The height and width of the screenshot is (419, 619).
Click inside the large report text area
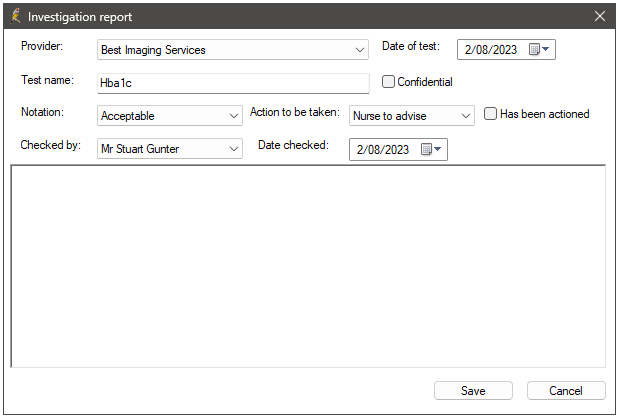[308, 267]
